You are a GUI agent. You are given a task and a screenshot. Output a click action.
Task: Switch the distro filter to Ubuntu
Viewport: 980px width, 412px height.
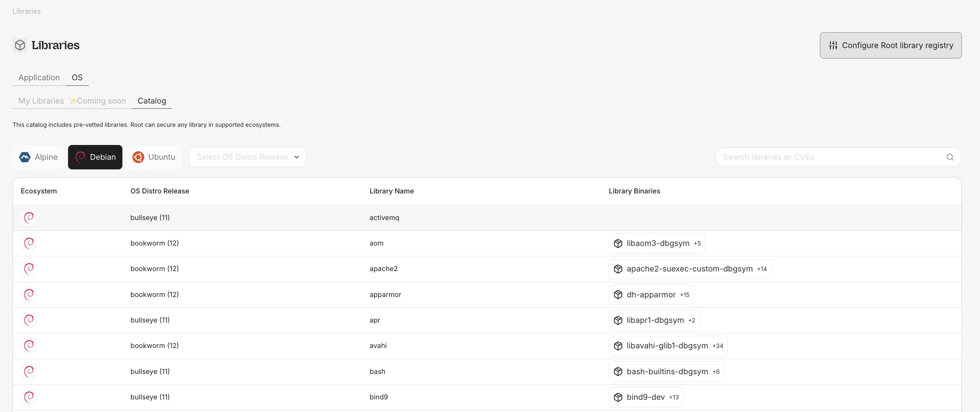154,157
